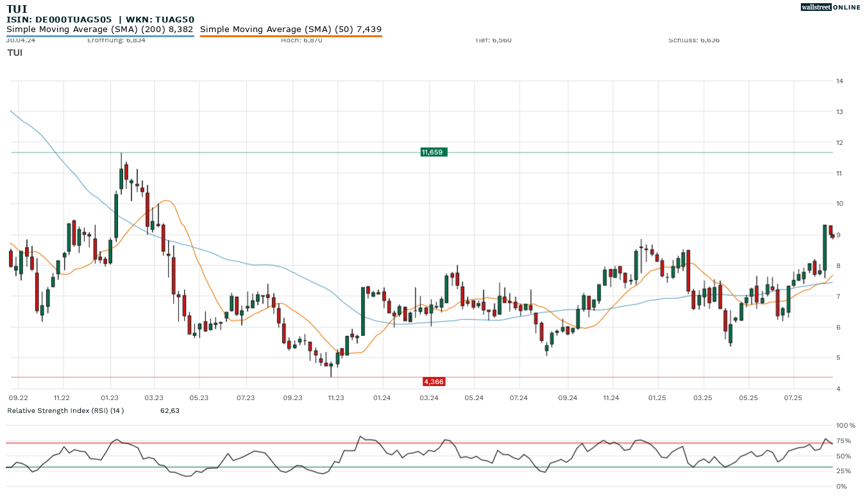Click the Schluss: 6,636 value
Image resolution: width=865 pixels, height=504 pixels.
pyautogui.click(x=694, y=40)
